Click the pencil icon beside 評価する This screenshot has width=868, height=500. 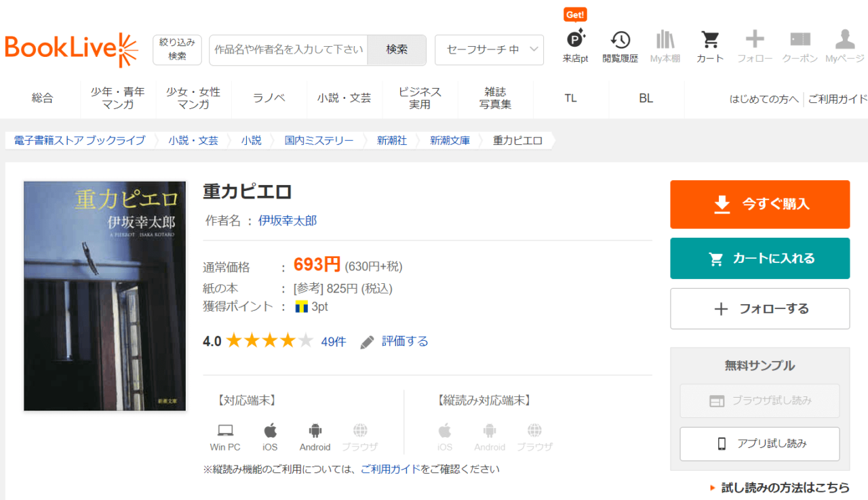(367, 341)
